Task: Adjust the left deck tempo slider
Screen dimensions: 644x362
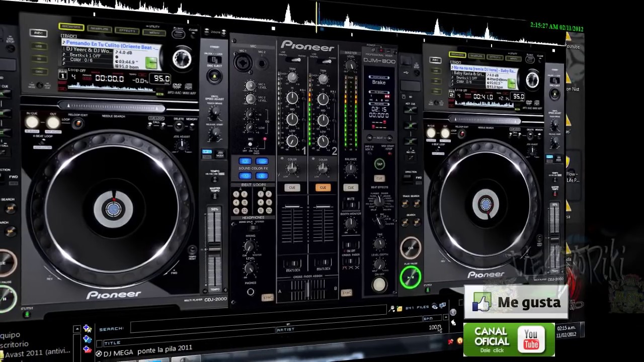Action: pyautogui.click(x=215, y=250)
